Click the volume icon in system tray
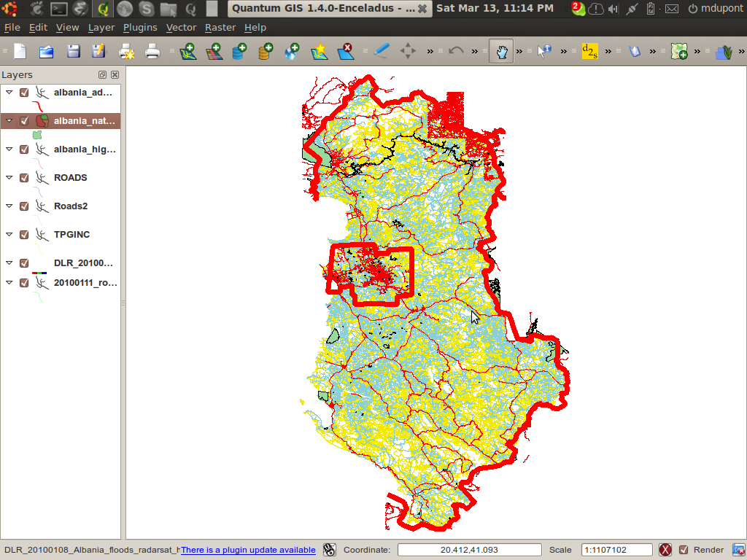 pyautogui.click(x=613, y=9)
